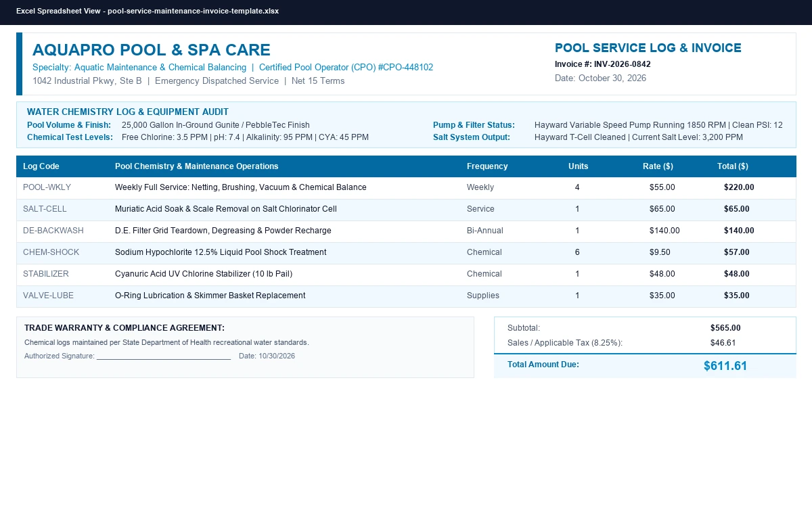
Task: Click the 25,000 Gallon In-Ground Gunite value
Action: point(216,125)
